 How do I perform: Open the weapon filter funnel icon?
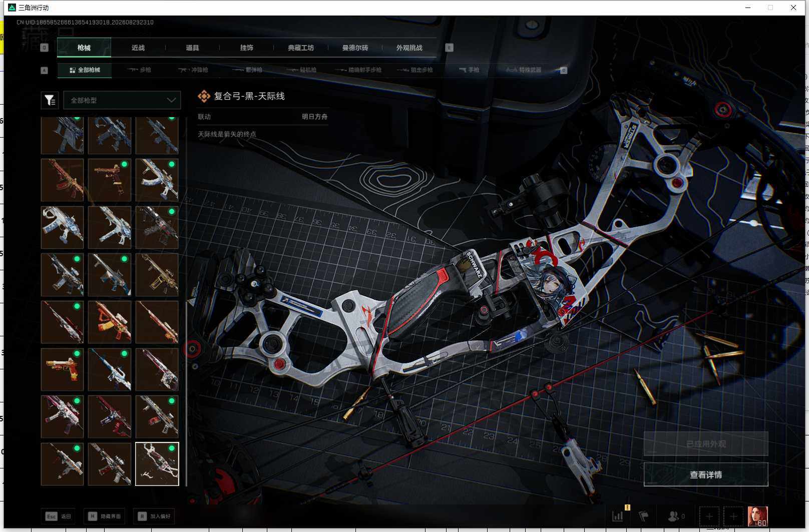click(50, 101)
